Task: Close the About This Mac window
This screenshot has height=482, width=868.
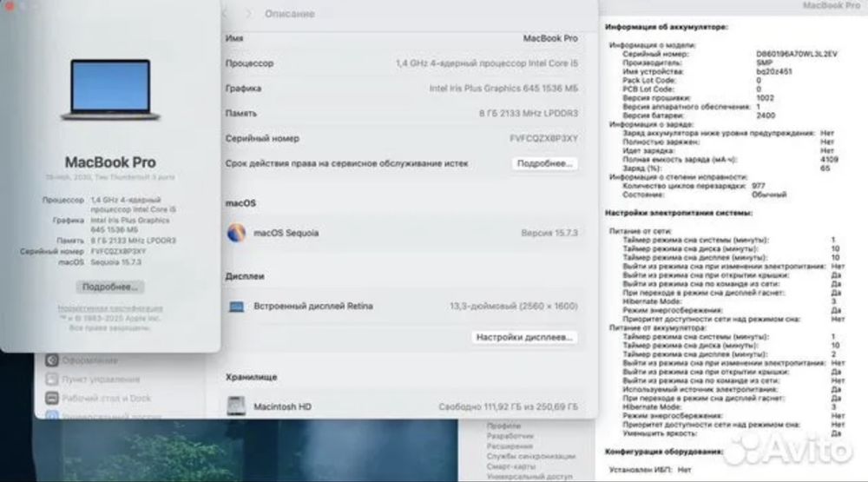Action: [9, 5]
